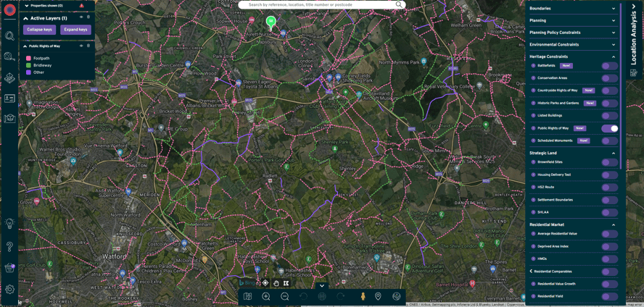Click the dashboard icon below Location Analysis
This screenshot has width=644, height=307.
(x=633, y=73)
